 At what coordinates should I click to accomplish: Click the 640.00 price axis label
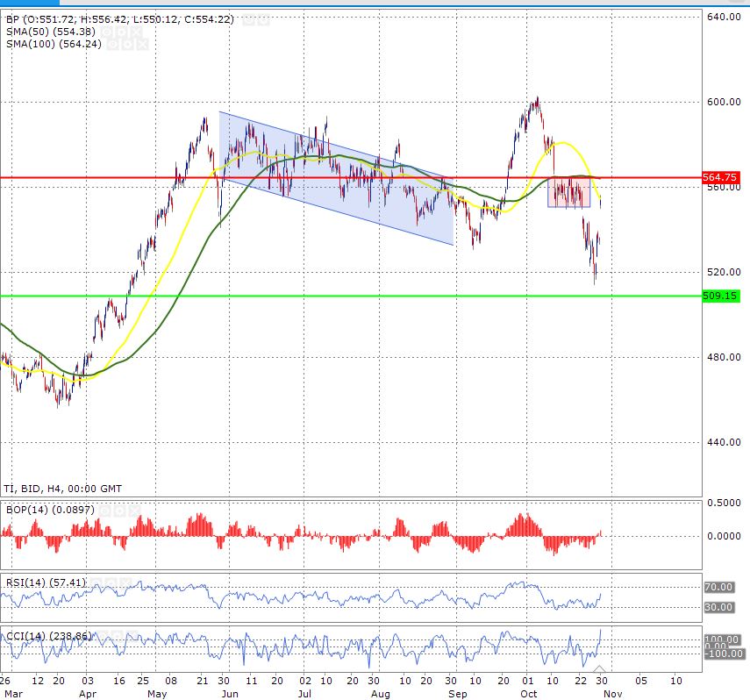(x=724, y=17)
